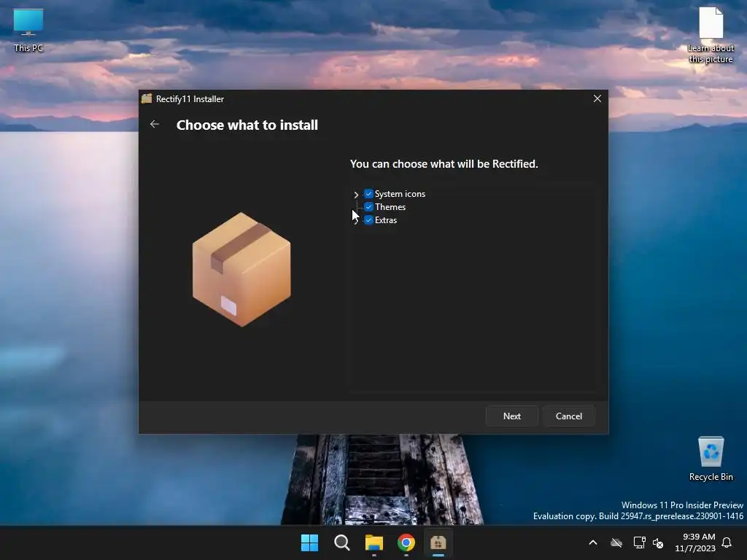Click the back arrow in Rectify11 Installer
The image size is (747, 560).
click(155, 124)
